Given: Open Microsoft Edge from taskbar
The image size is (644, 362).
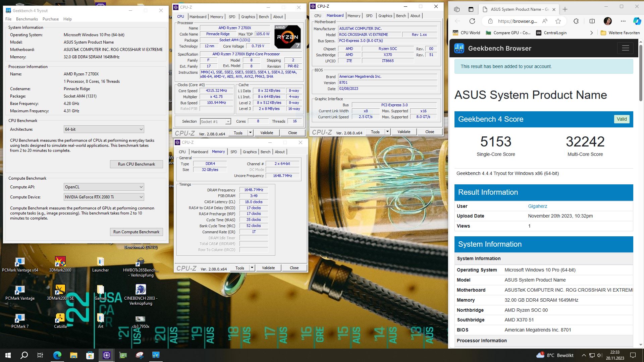Looking at the screenshot, I should click(x=57, y=355).
